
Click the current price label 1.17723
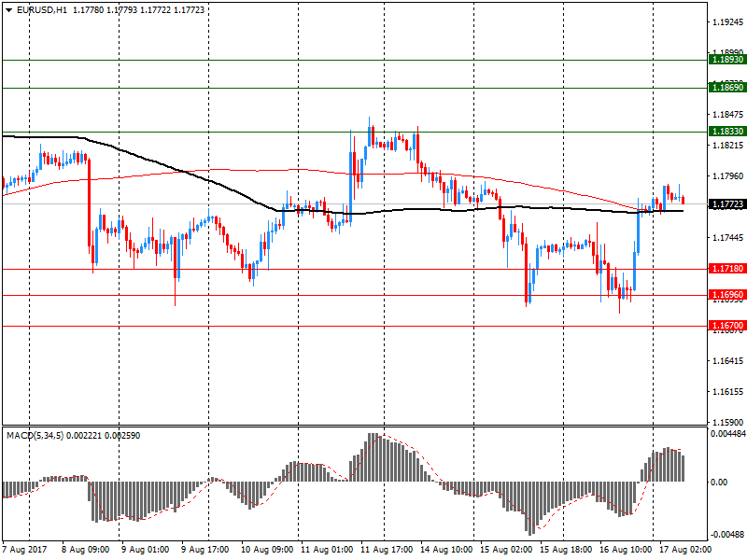click(x=727, y=204)
